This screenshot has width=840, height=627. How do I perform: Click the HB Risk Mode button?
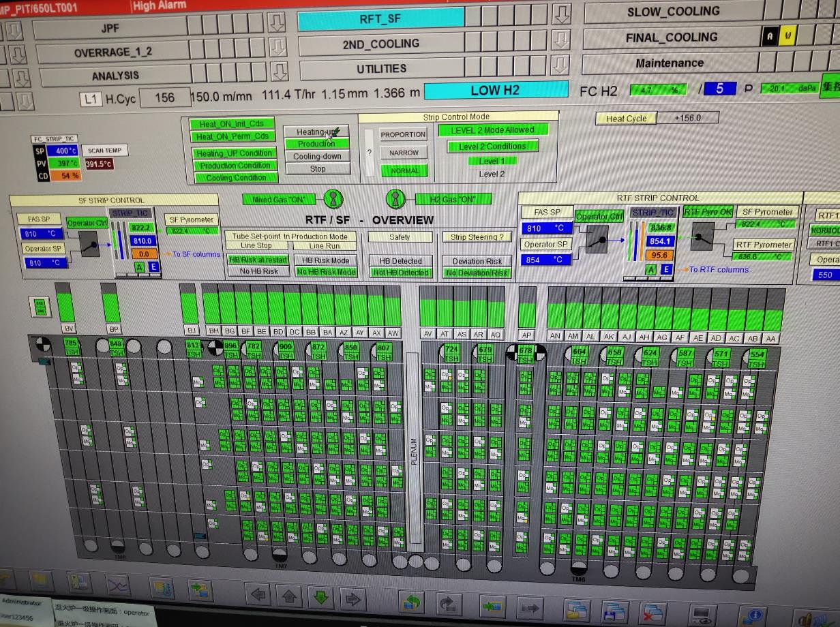pyautogui.click(x=326, y=260)
